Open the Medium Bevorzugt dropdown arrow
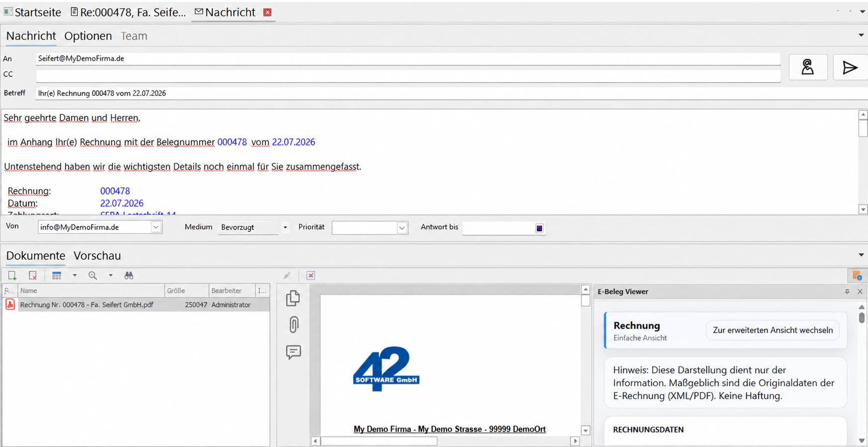The height and width of the screenshot is (447, 868). pyautogui.click(x=285, y=227)
